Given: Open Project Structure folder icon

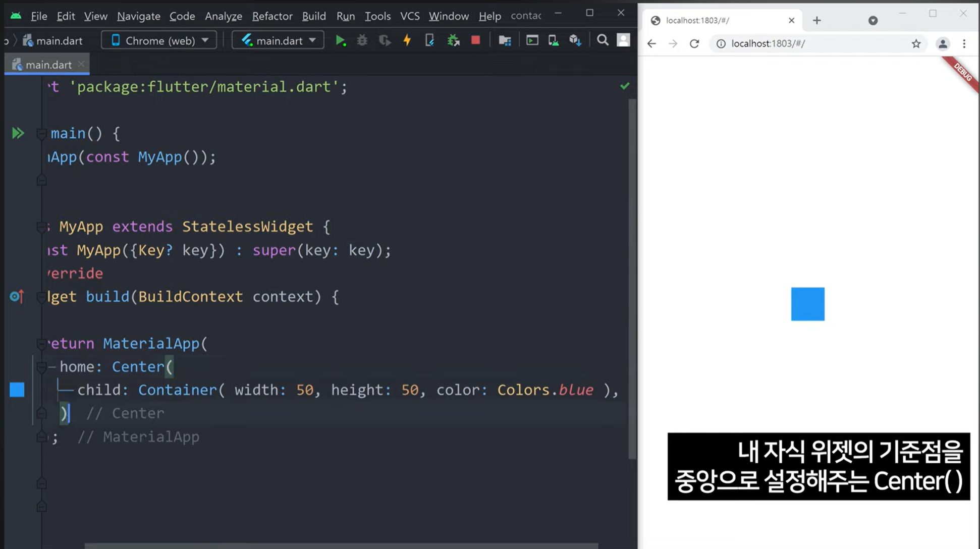Looking at the screenshot, I should pyautogui.click(x=505, y=40).
